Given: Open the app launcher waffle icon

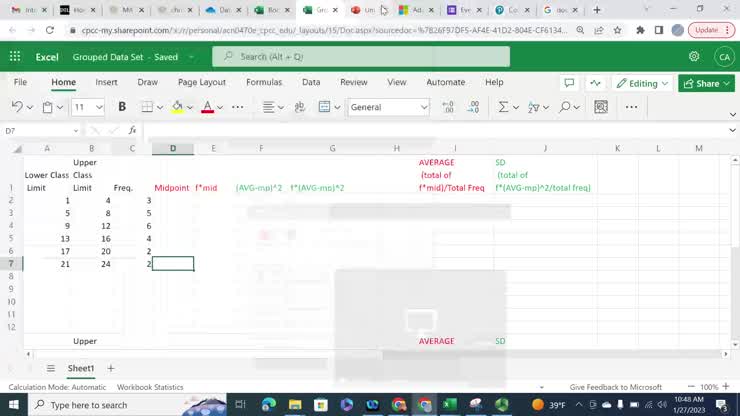Looking at the screenshot, I should coord(15,57).
